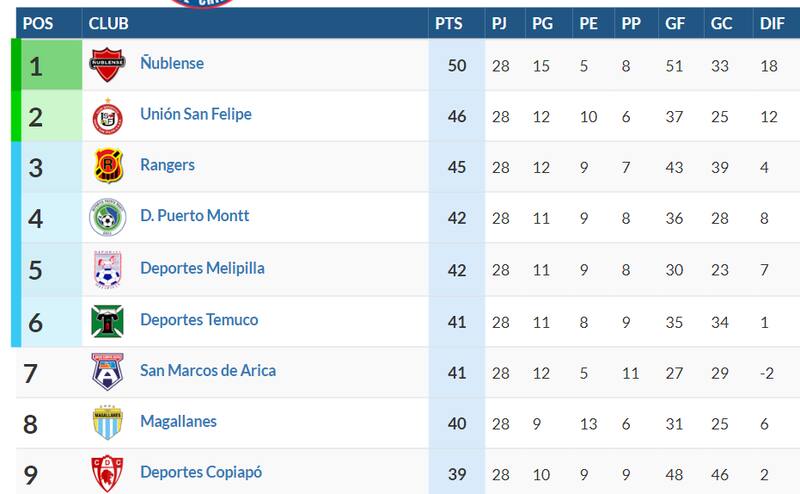Open the Deportes Temuco team link
The height and width of the screenshot is (494, 800).
199,320
